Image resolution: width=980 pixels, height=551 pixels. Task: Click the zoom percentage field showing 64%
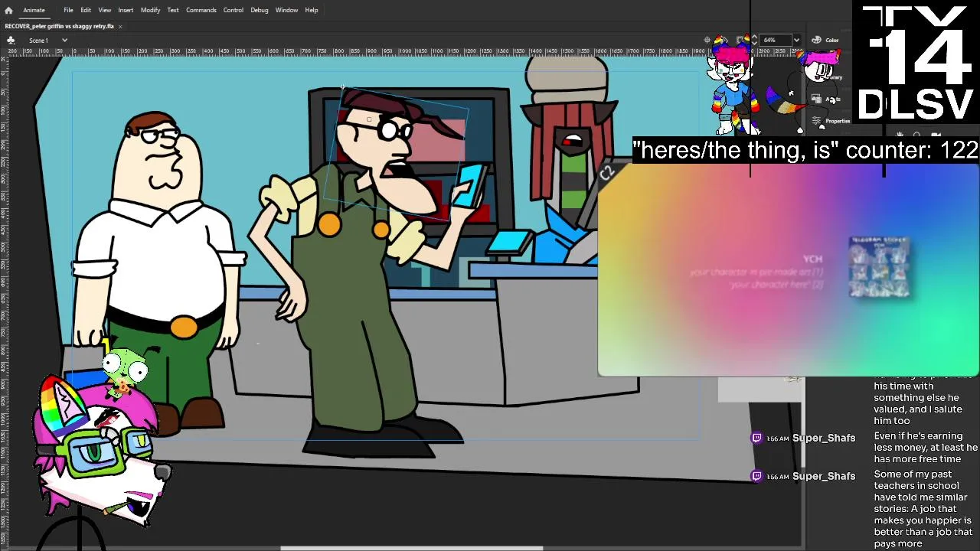pos(774,40)
